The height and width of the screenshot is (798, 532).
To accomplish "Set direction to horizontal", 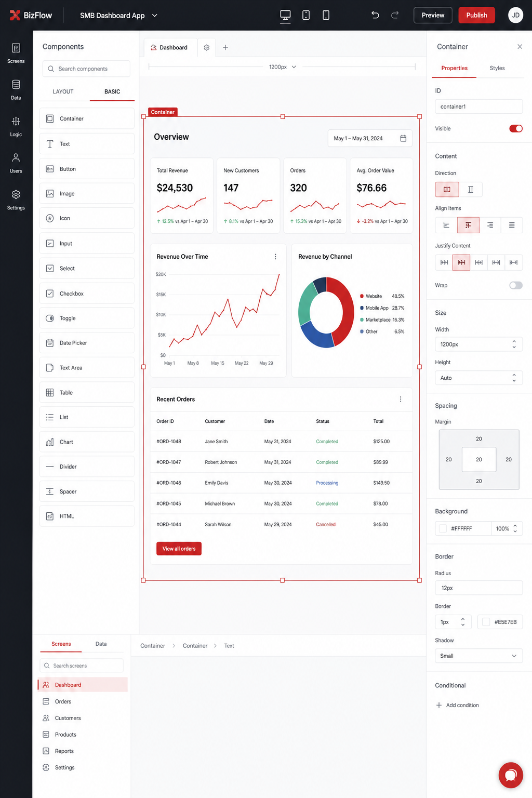I will [x=447, y=189].
